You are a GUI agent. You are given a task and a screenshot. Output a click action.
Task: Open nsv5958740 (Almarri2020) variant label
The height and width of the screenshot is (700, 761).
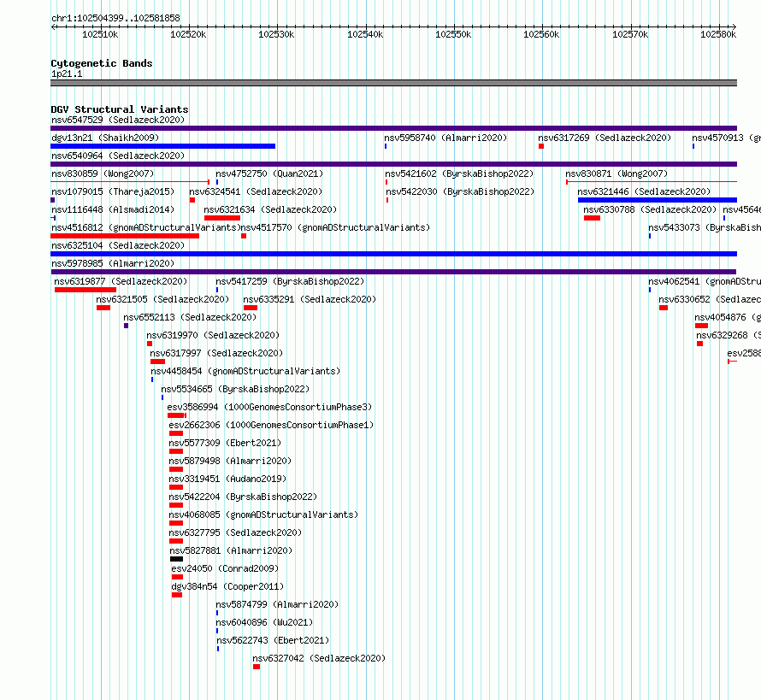445,138
